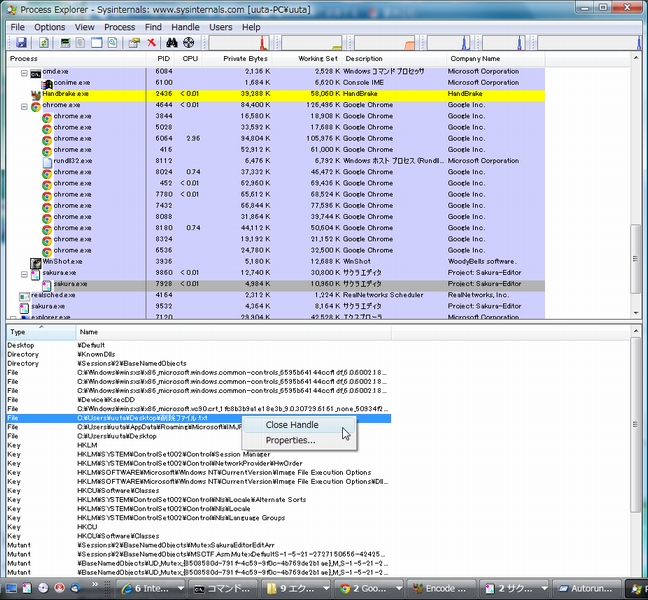Click the WinShot.exe process icon
The height and width of the screenshot is (600, 648).
pyautogui.click(x=36, y=263)
